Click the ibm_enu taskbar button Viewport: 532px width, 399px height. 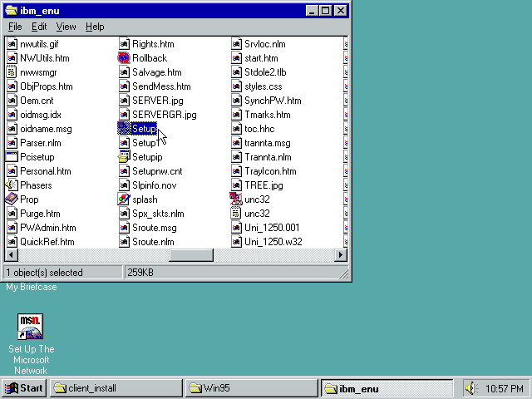[x=387, y=388]
